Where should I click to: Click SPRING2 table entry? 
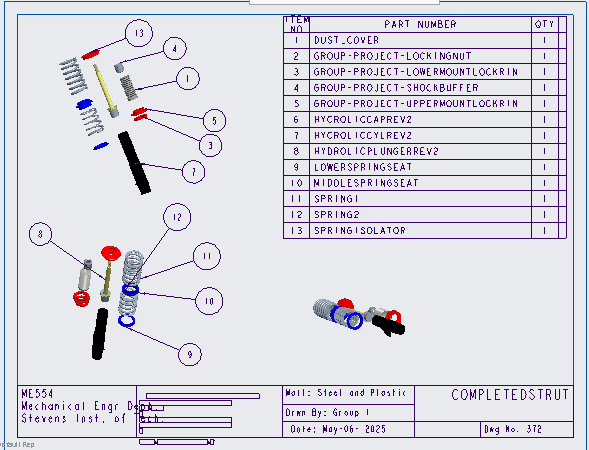420,214
